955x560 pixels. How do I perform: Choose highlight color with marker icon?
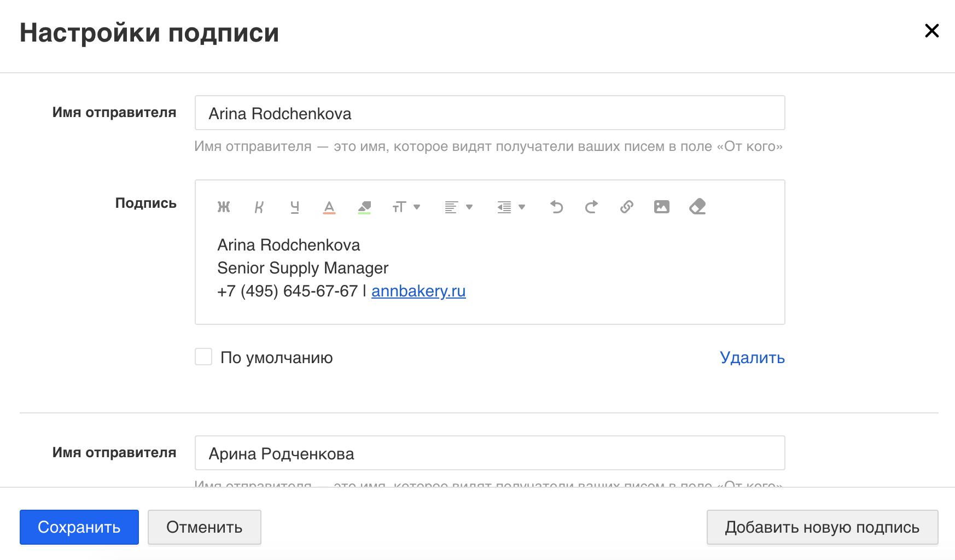(364, 207)
